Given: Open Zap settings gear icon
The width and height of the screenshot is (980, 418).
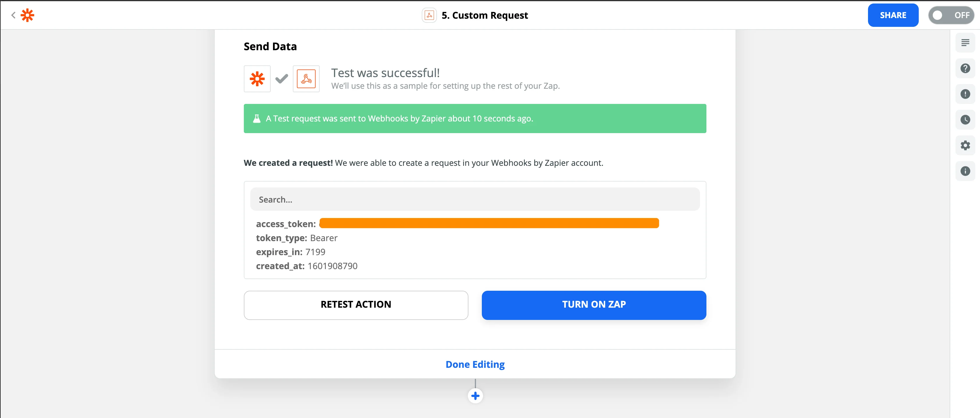Looking at the screenshot, I should [x=965, y=145].
